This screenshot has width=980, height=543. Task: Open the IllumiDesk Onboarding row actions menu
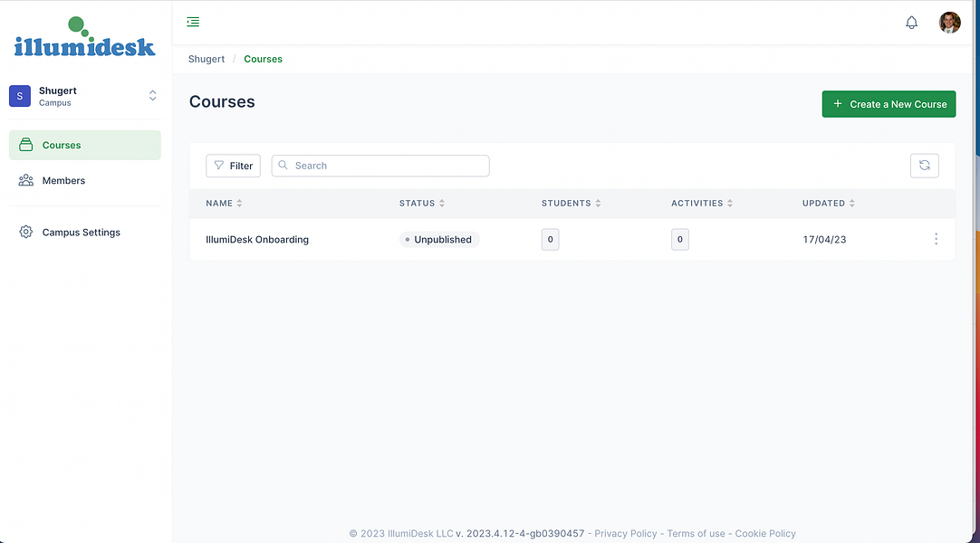936,239
